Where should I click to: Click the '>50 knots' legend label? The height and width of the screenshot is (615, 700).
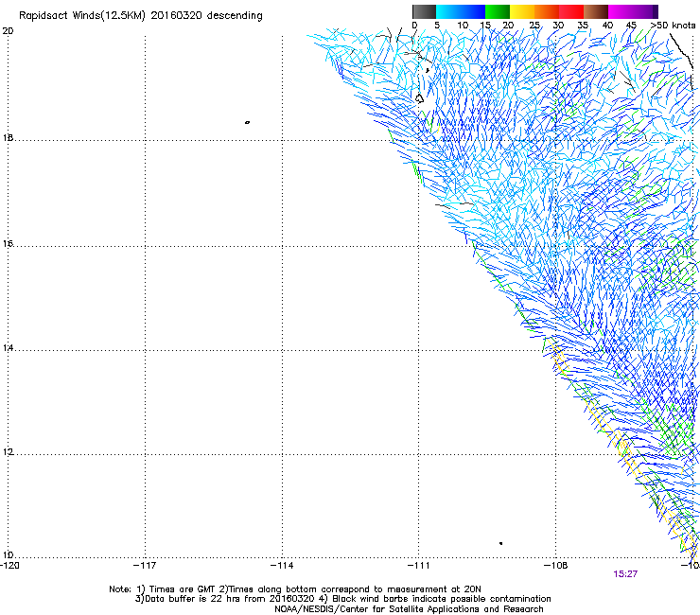(x=673, y=26)
